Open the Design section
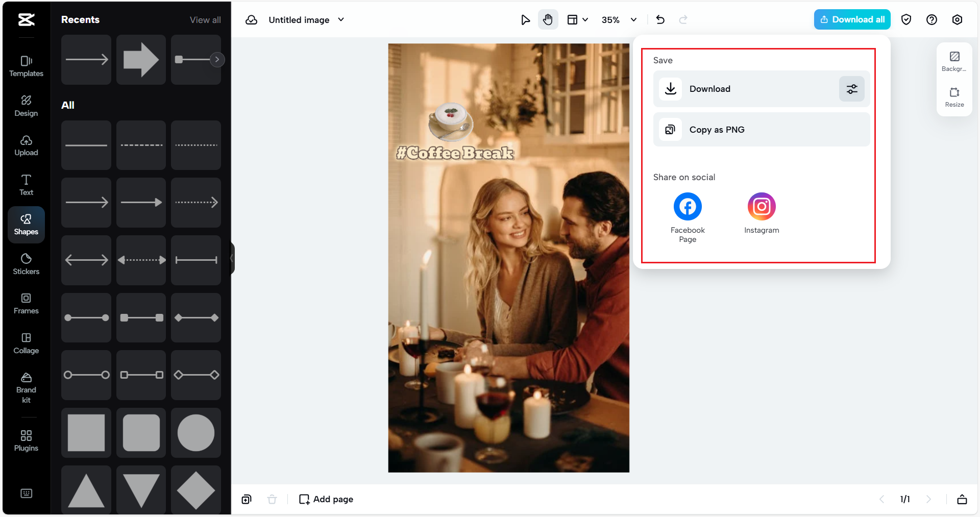The height and width of the screenshot is (517, 980). click(x=26, y=106)
